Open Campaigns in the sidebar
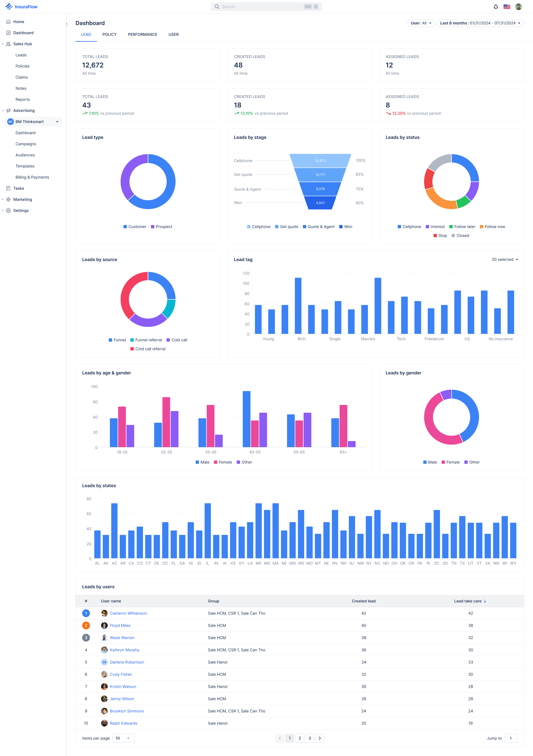Image resolution: width=533 pixels, height=756 pixels. coord(26,144)
